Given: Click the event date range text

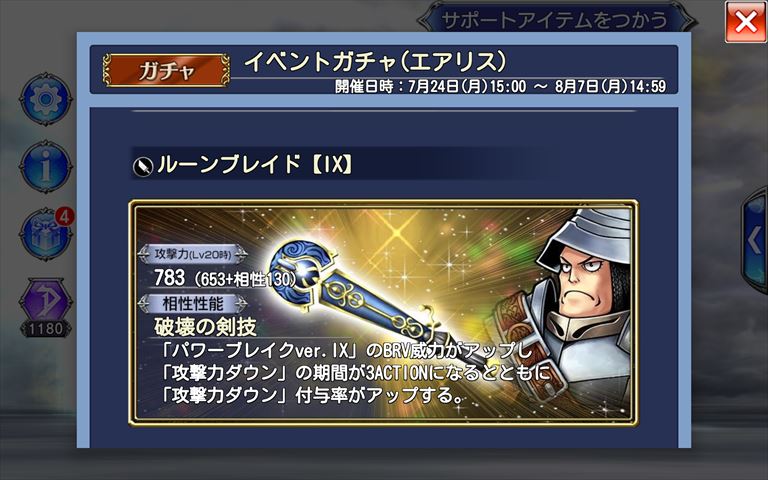Looking at the screenshot, I should (x=501, y=87).
